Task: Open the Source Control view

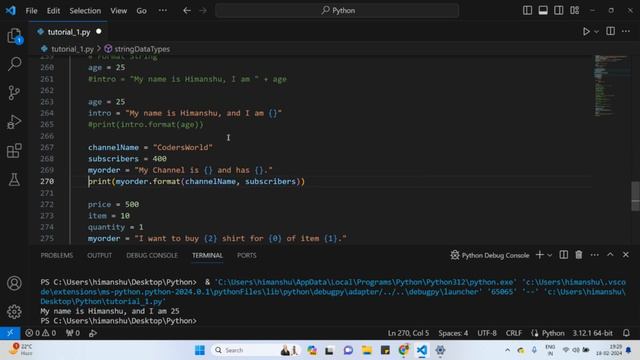Action: coord(14,93)
